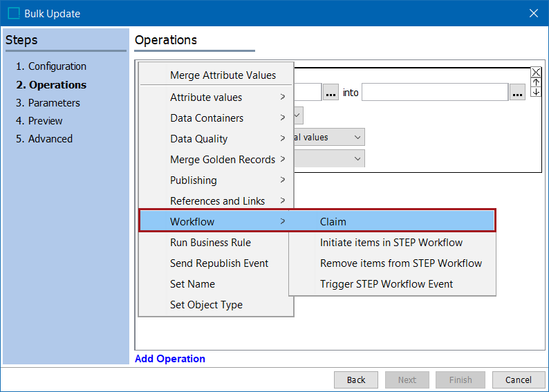Click the Next button
Viewport: 549px width, 392px height.
point(407,380)
